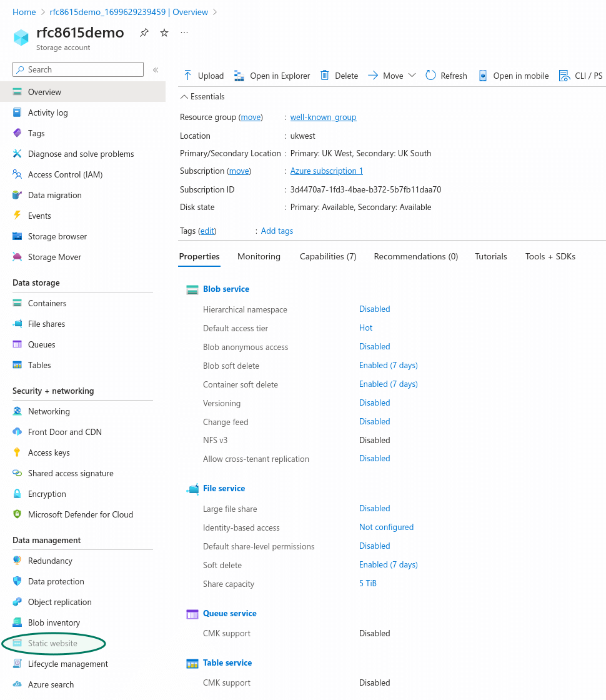
Task: Open the Table service heading link
Action: (x=227, y=663)
